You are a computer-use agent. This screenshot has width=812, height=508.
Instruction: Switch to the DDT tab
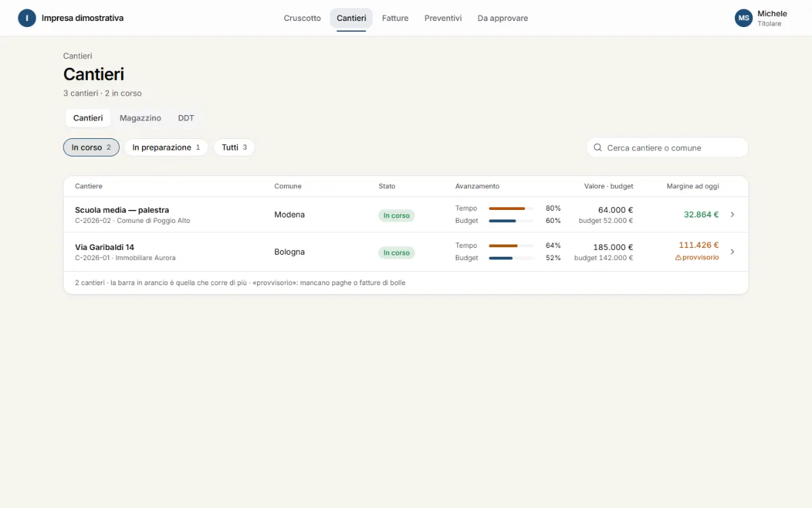[186, 118]
